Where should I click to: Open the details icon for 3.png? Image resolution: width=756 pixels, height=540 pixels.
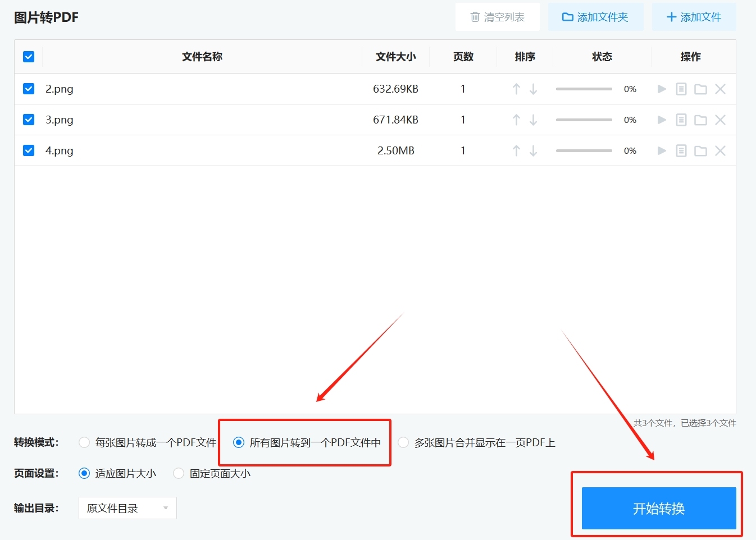[x=681, y=120]
